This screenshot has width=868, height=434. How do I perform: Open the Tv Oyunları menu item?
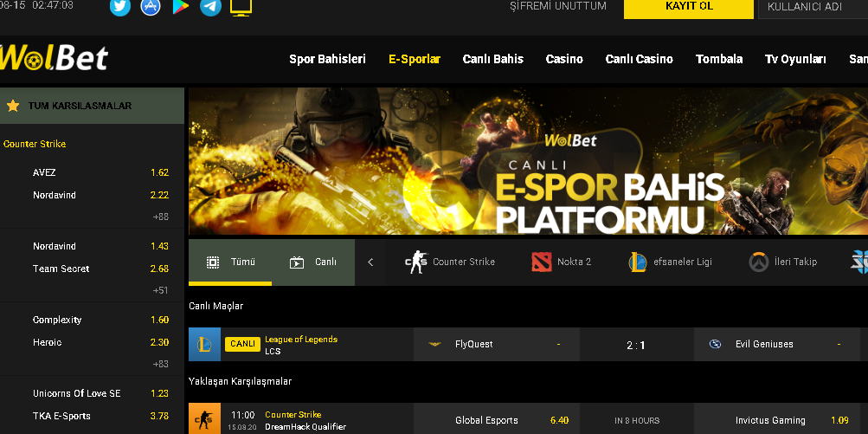[x=795, y=59]
